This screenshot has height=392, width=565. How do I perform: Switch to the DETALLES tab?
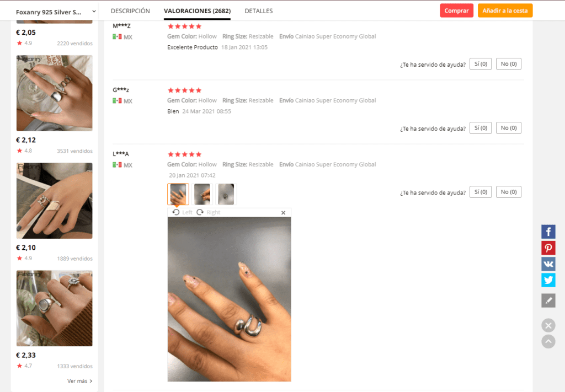[x=259, y=11]
